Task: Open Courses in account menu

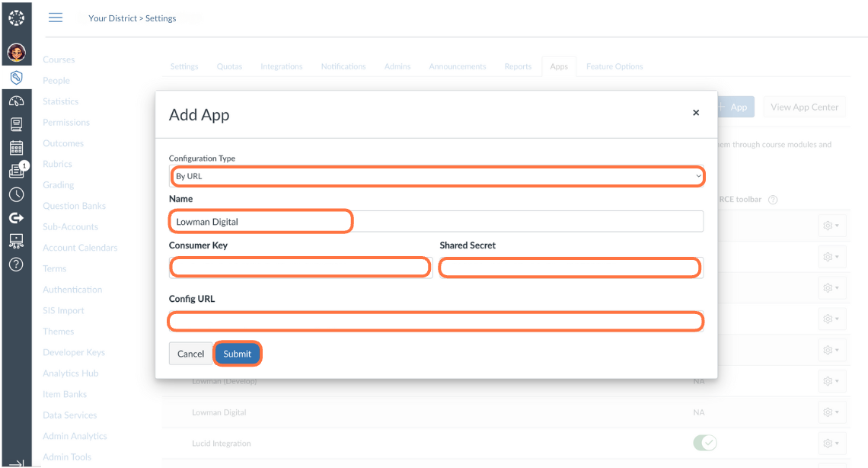Action: 59,59
